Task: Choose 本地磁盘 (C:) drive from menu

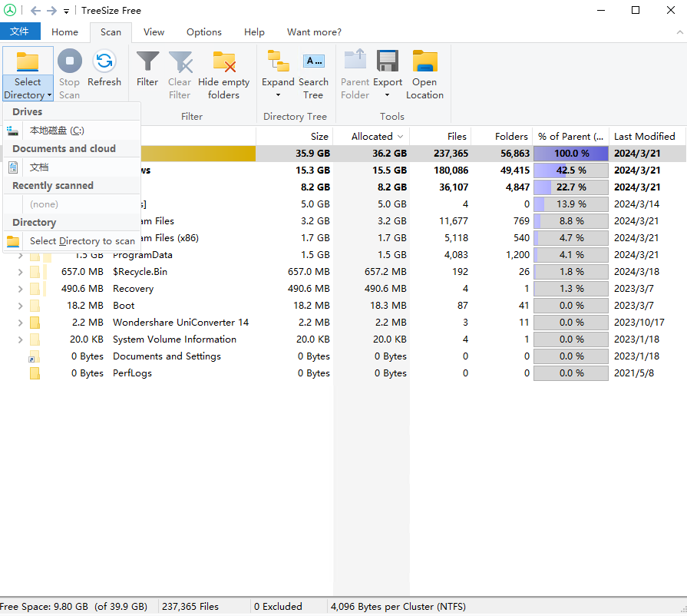Action: [x=57, y=131]
